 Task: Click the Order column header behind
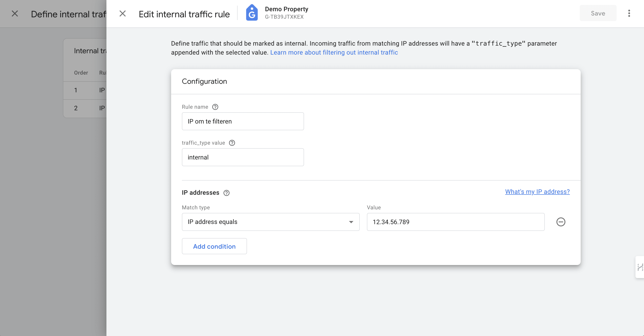(x=81, y=73)
